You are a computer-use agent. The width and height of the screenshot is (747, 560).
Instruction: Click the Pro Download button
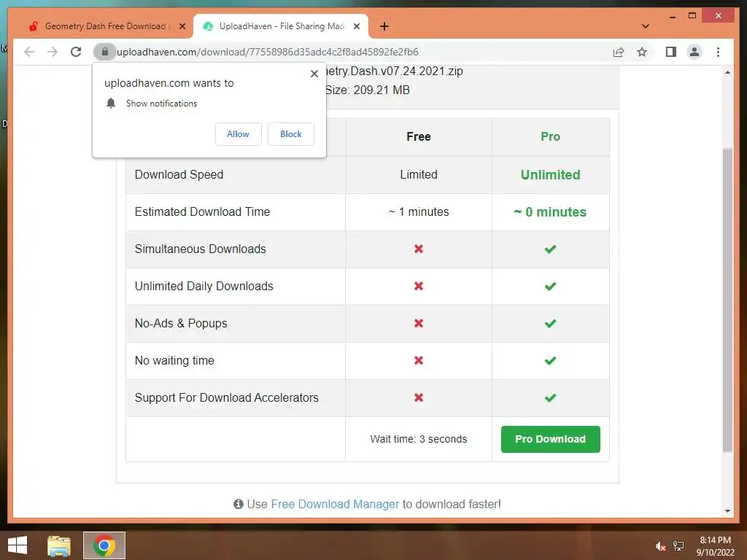tap(550, 439)
